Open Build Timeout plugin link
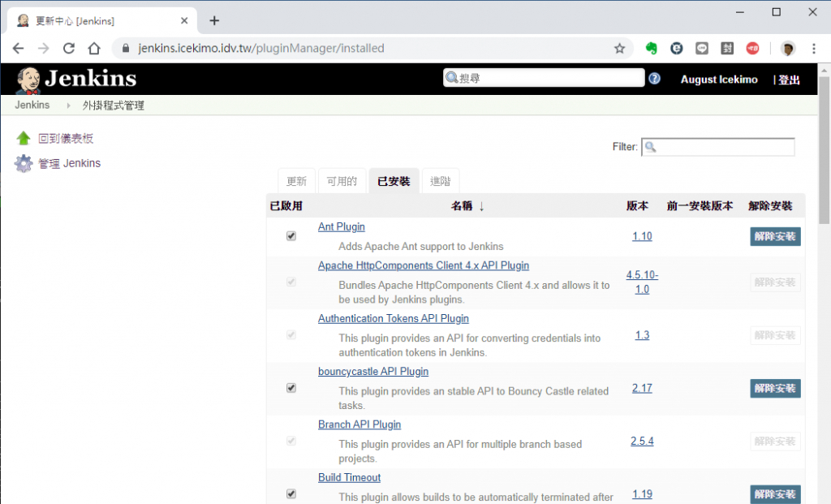The width and height of the screenshot is (831, 504). (x=349, y=477)
